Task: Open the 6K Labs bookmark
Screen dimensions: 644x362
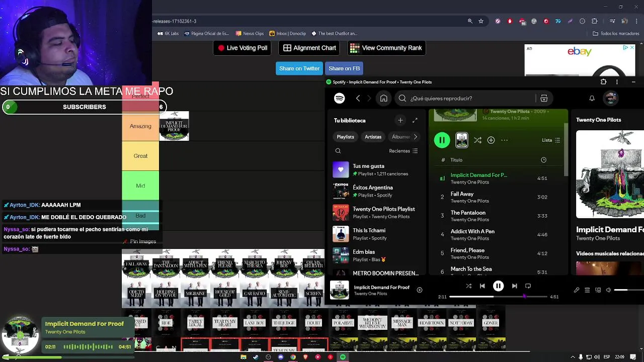Action: coord(168,34)
